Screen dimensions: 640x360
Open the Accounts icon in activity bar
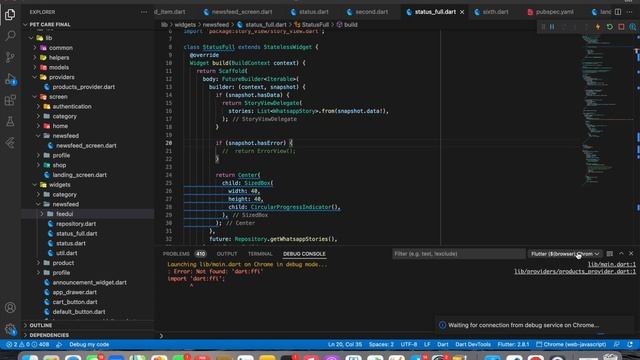pyautogui.click(x=10, y=307)
